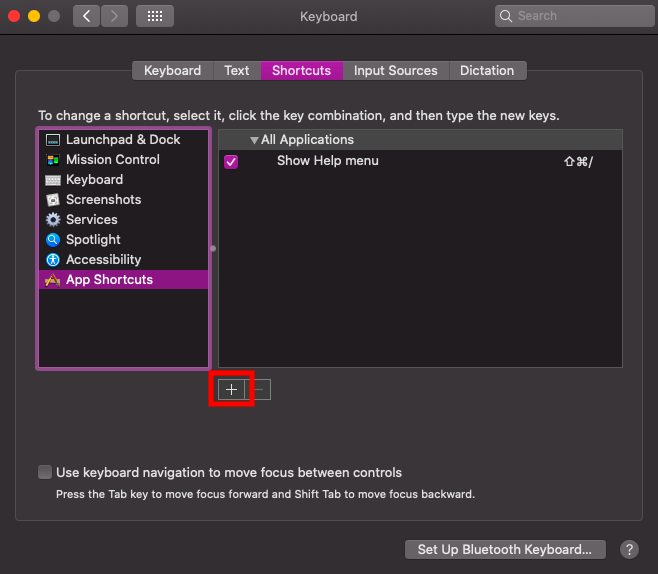Click the Show All grid icon

pyautogui.click(x=155, y=16)
